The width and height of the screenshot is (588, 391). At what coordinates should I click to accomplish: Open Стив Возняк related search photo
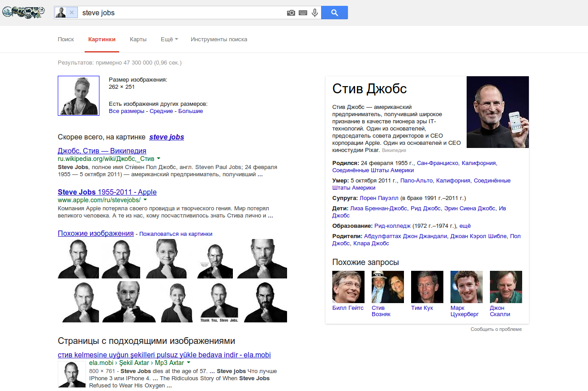click(388, 287)
